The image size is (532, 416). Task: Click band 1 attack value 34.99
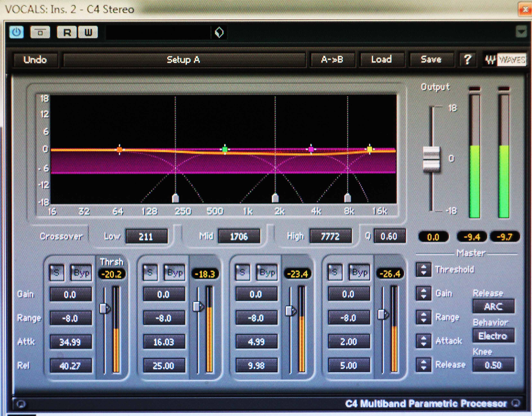coord(71,342)
